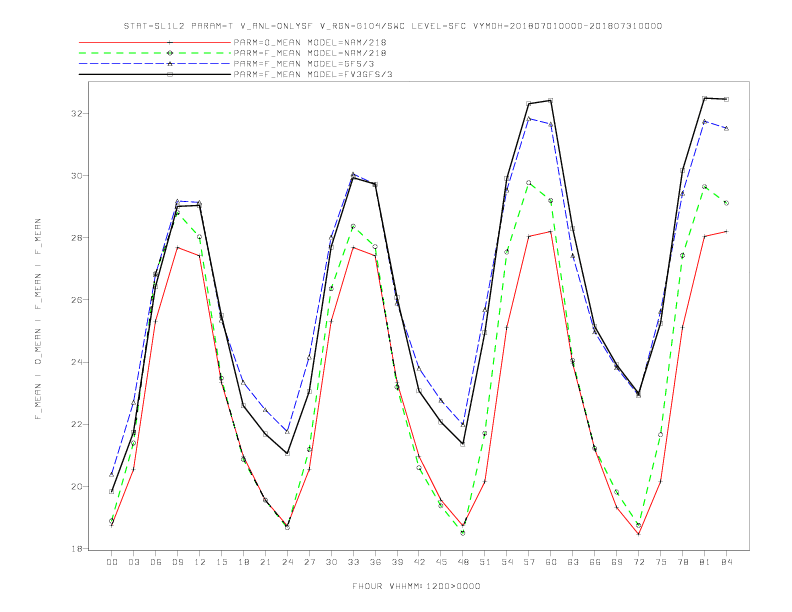792x612 pixels.
Task: Click x-axis tick label 15
Action: pyautogui.click(x=221, y=562)
